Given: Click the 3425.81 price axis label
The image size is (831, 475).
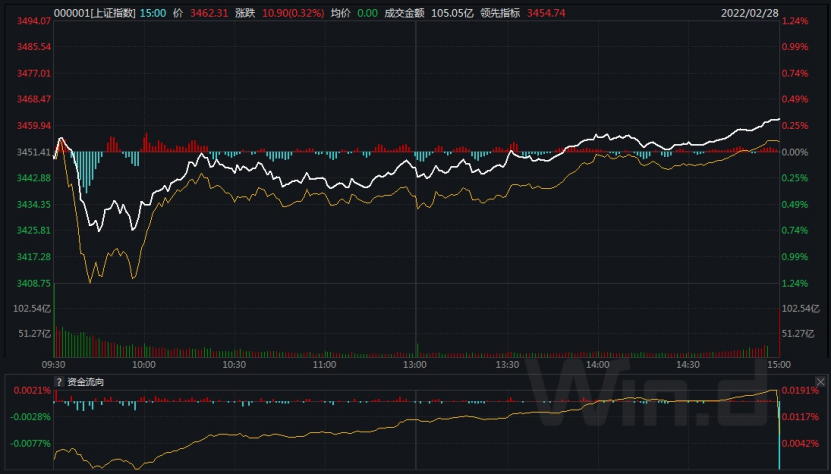Looking at the screenshot, I should pos(34,231).
